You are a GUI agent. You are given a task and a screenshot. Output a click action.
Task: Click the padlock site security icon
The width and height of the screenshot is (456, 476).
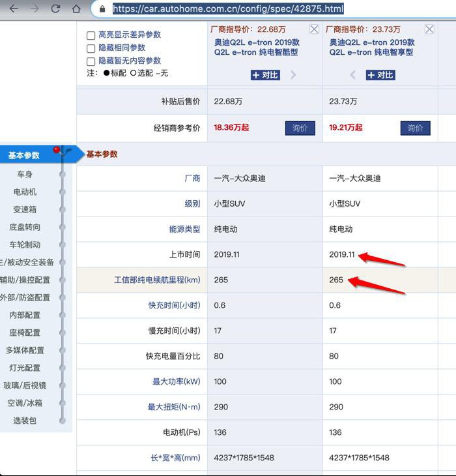point(102,9)
